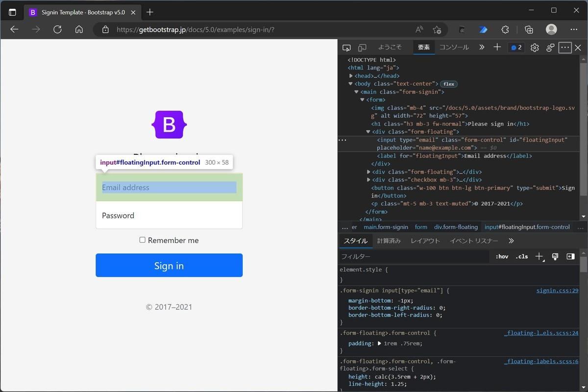The image size is (588, 392).
Task: Select form in the breadcrumb
Action: click(421, 227)
